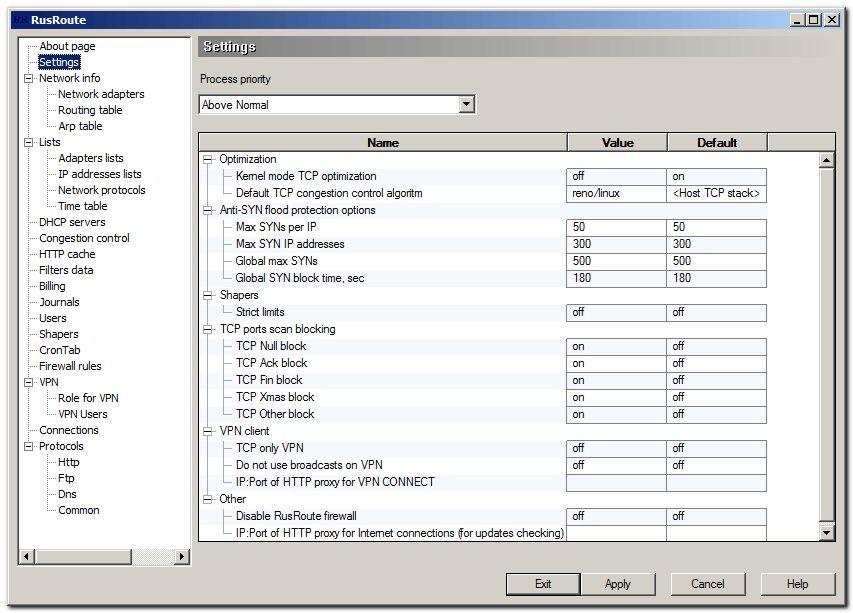Collapse the Lists tree node

(x=28, y=143)
